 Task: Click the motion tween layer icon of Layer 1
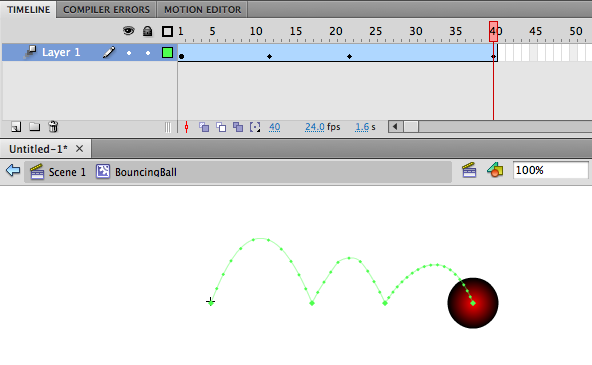[29, 52]
